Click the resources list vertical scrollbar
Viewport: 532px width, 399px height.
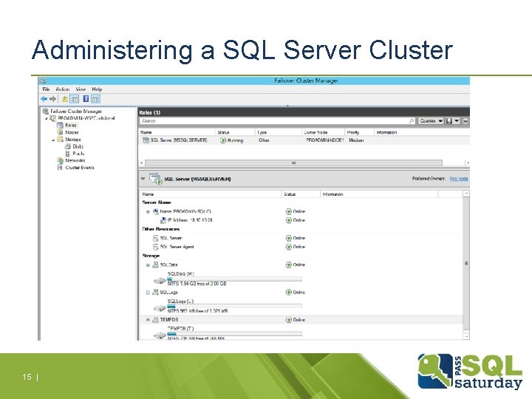[x=466, y=265]
